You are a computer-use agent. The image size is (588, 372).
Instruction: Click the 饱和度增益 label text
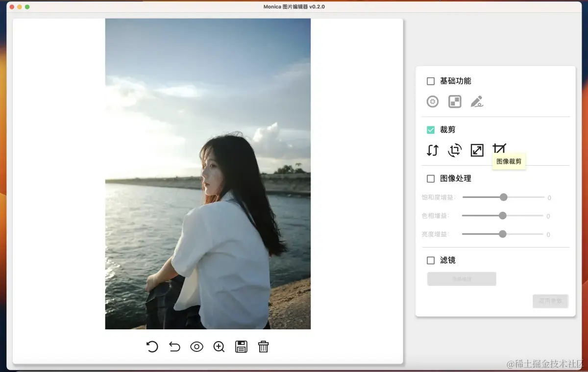pyautogui.click(x=439, y=198)
